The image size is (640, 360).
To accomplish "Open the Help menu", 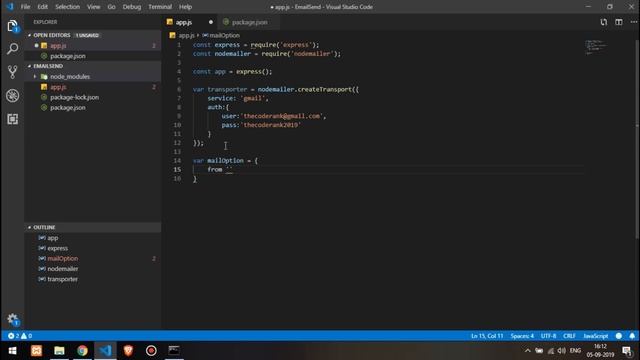I will pyautogui.click(x=185, y=7).
